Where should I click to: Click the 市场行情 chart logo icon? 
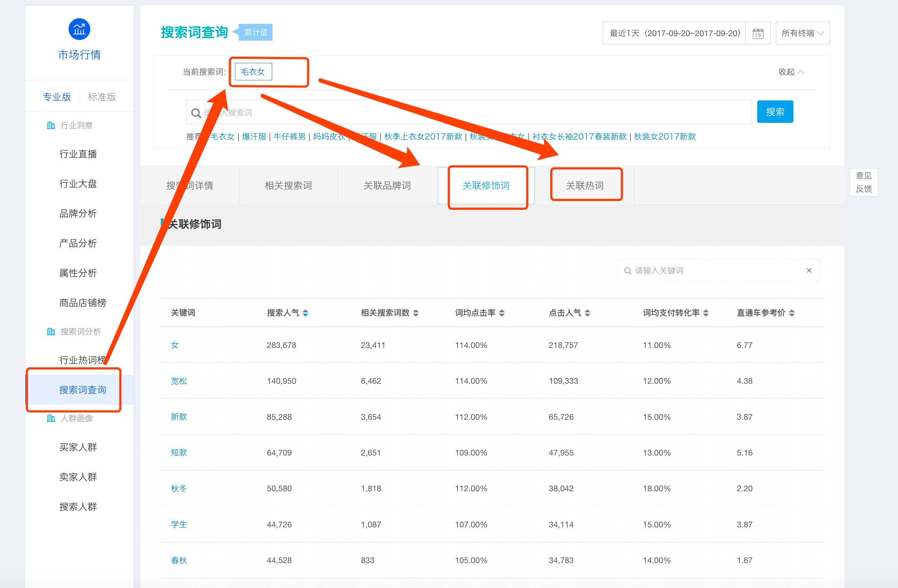79,29
